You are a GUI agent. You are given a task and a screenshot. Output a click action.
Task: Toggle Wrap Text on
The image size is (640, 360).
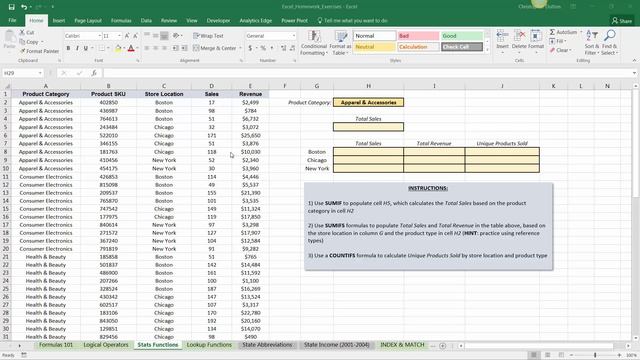pyautogui.click(x=209, y=36)
